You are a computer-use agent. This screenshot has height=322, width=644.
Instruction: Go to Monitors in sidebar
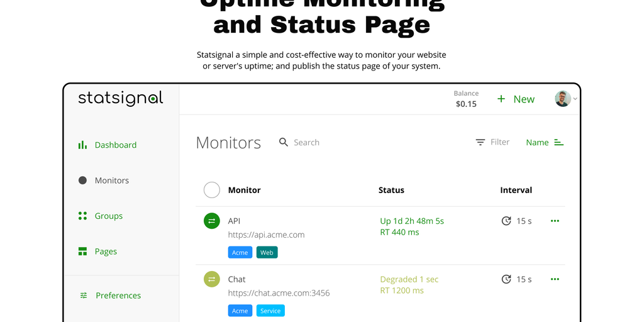click(x=111, y=180)
